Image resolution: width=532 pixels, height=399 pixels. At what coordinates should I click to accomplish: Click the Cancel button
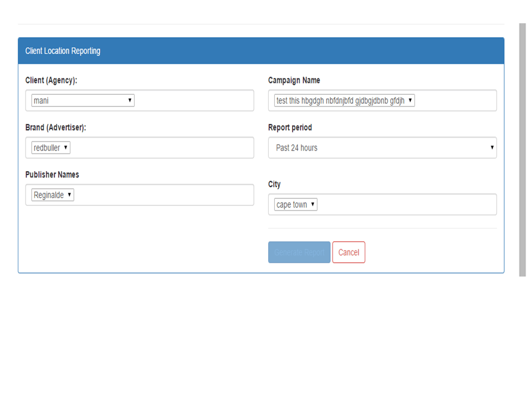[x=349, y=252]
